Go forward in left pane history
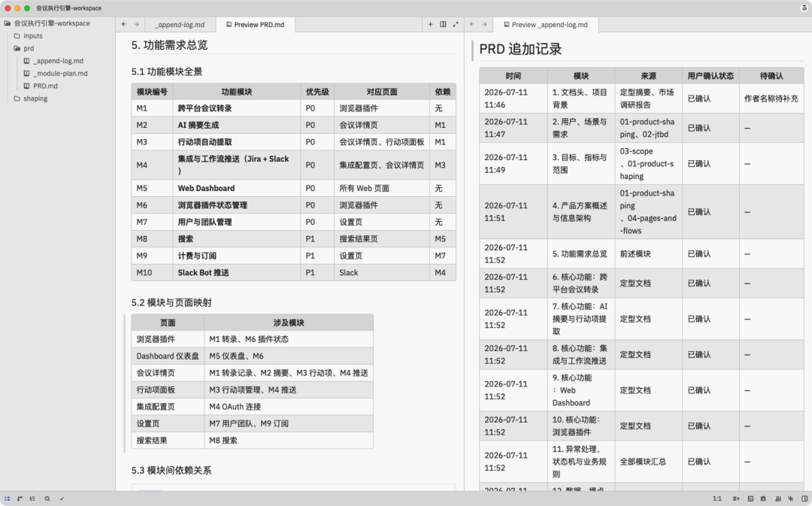This screenshot has width=812, height=506. pyautogui.click(x=137, y=24)
